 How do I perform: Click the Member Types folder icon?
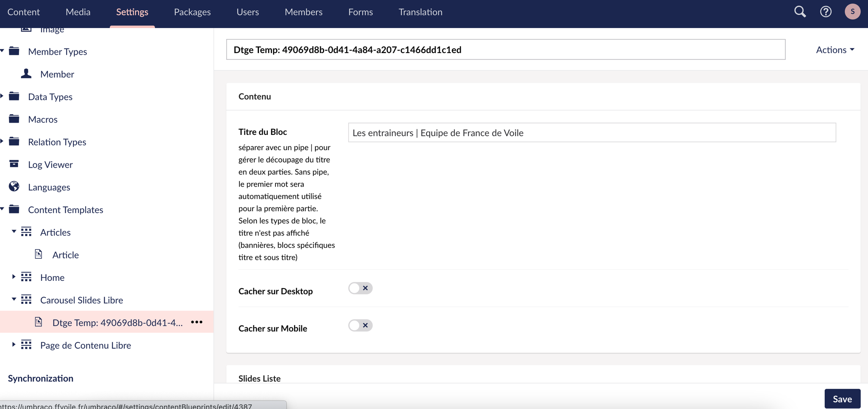[x=14, y=51]
